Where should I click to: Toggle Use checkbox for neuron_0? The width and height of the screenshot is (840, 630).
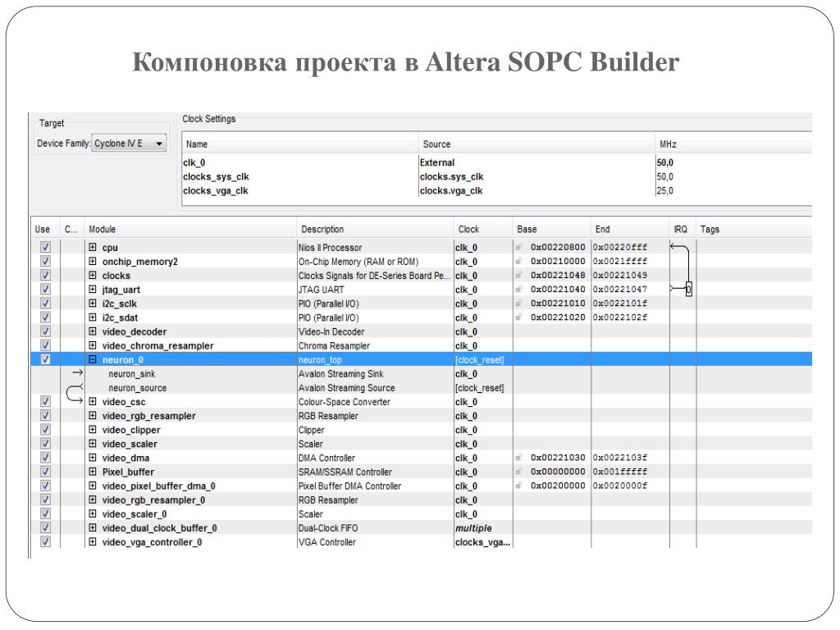pyautogui.click(x=46, y=359)
